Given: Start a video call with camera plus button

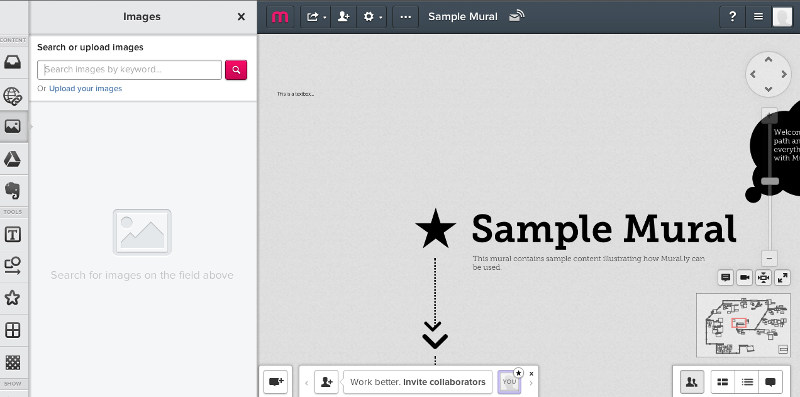Looking at the screenshot, I should coord(276,382).
